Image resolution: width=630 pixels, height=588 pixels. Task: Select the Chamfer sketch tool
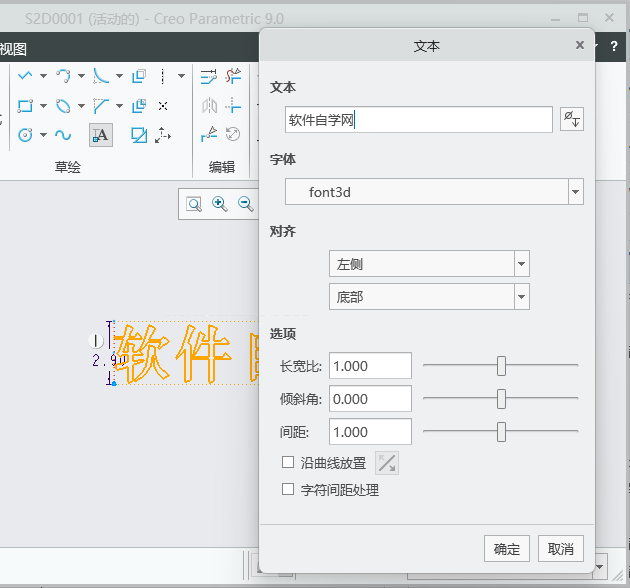coord(101,106)
